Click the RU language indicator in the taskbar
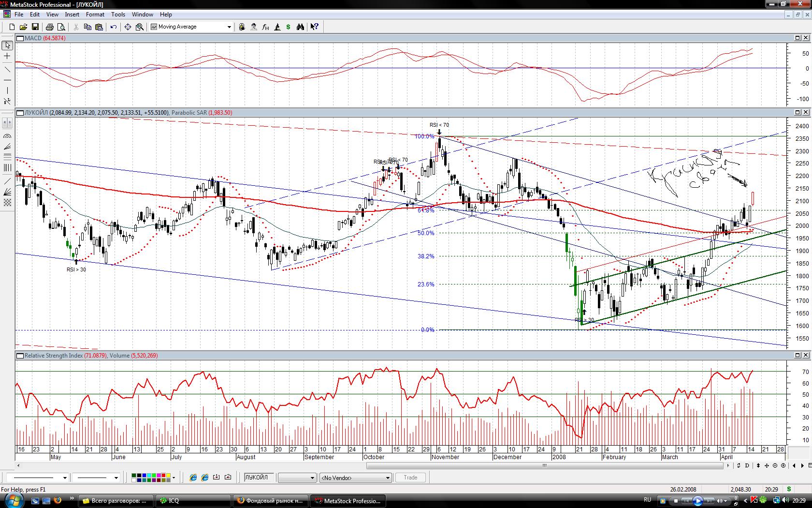Viewport: 812px width, 508px height. (x=647, y=500)
